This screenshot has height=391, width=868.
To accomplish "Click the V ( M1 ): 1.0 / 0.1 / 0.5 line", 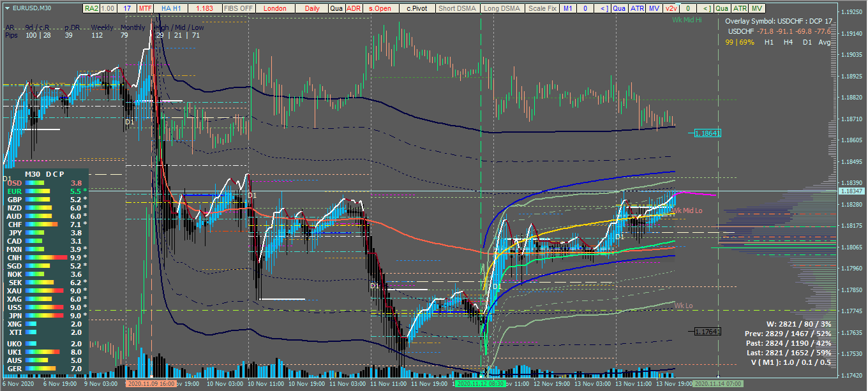I will click(791, 362).
